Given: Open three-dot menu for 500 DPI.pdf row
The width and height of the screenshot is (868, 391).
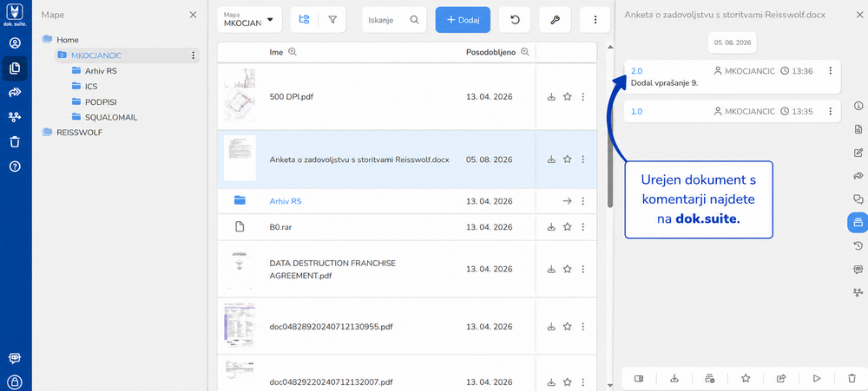Looking at the screenshot, I should (583, 97).
